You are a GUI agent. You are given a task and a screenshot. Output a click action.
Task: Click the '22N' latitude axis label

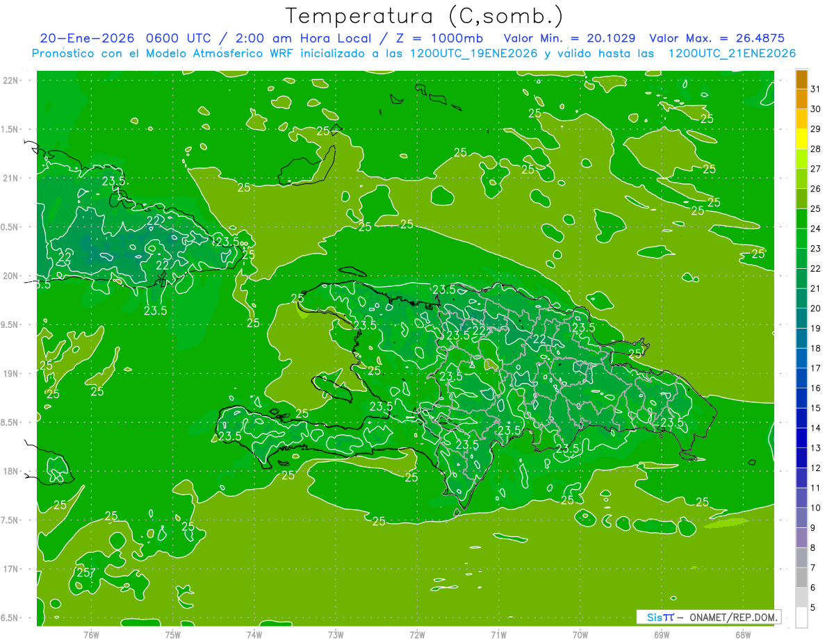pos(10,81)
